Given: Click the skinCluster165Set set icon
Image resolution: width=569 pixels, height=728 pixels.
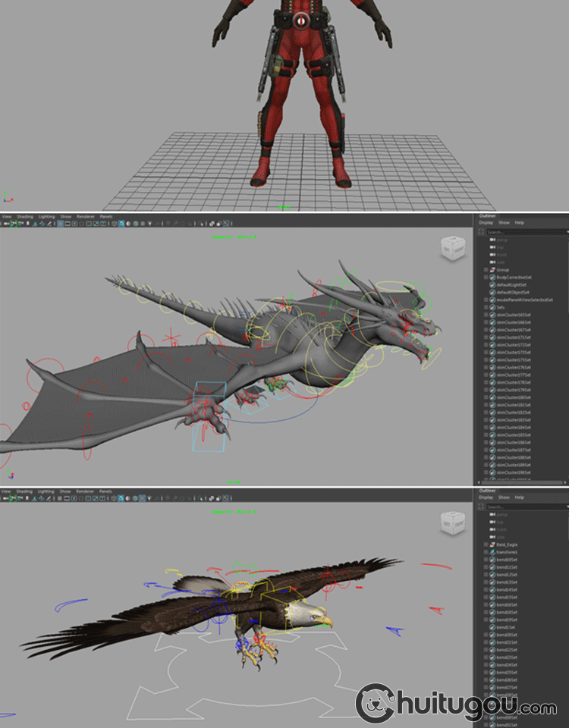Looking at the screenshot, I should click(492, 315).
